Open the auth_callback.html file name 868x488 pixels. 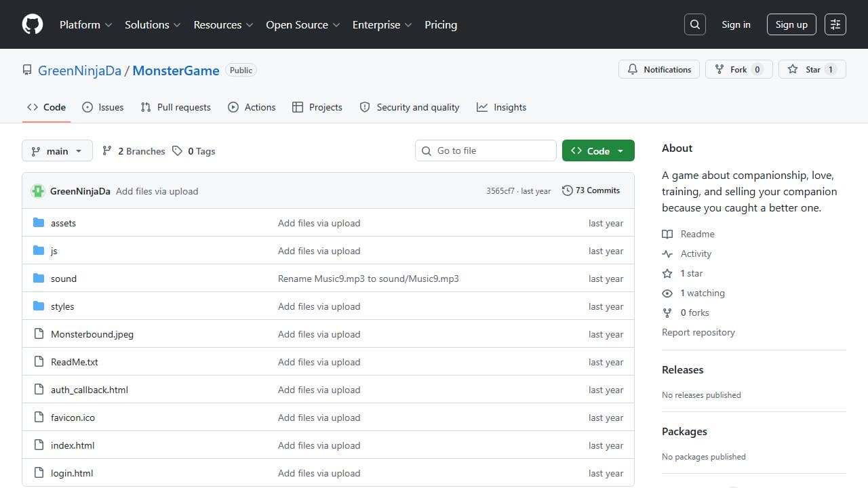point(90,390)
